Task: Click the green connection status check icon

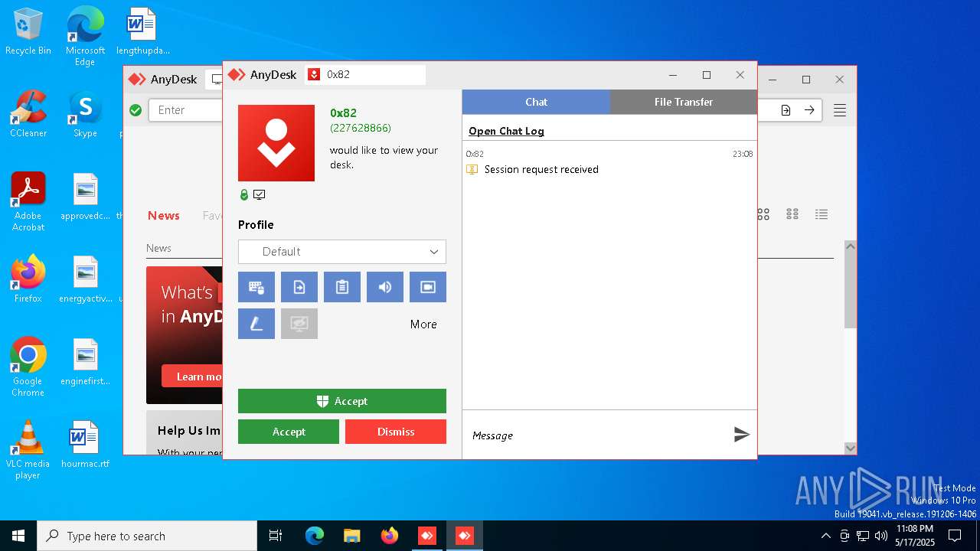Action: (x=136, y=110)
